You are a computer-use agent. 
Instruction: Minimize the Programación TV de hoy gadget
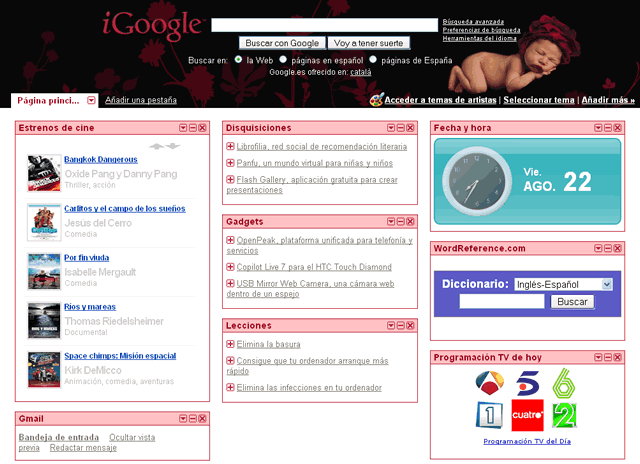click(608, 357)
